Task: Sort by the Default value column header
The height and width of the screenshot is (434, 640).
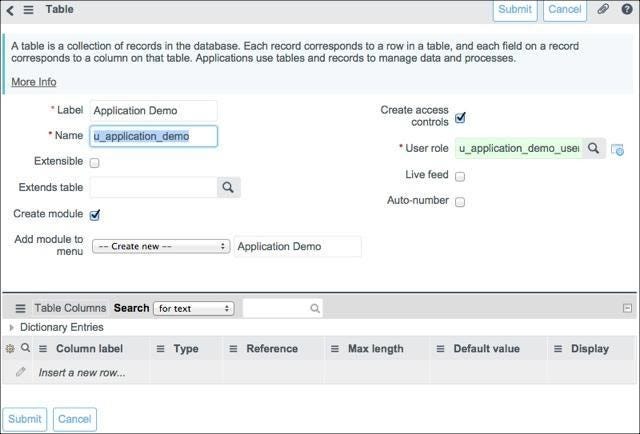Action: point(487,349)
